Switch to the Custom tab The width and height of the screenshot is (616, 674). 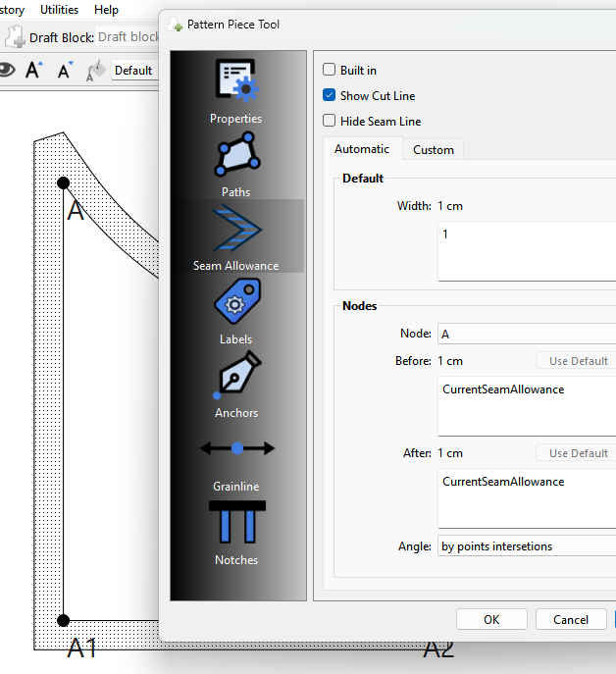(433, 150)
